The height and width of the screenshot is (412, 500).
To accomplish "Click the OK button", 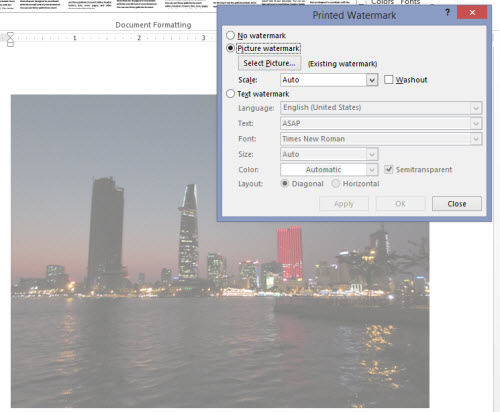I will click(400, 204).
